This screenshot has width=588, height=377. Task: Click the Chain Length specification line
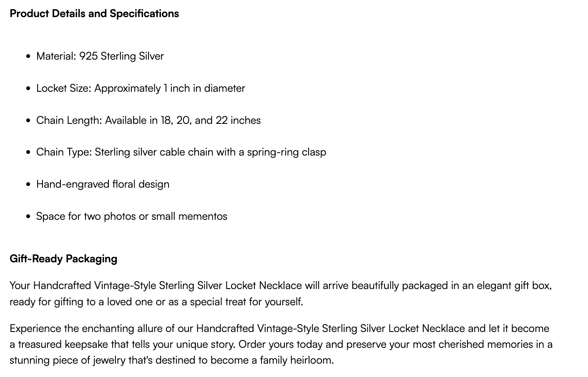148,121
